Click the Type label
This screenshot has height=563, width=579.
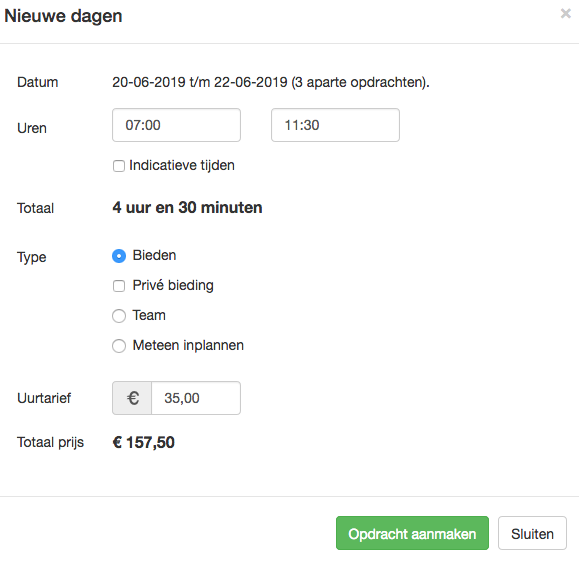(32, 257)
